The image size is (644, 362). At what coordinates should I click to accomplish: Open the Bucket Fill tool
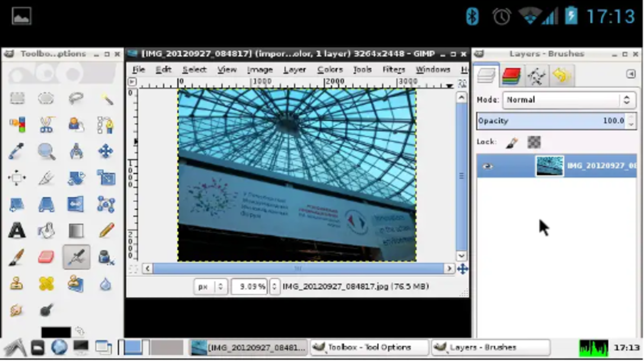tap(46, 230)
